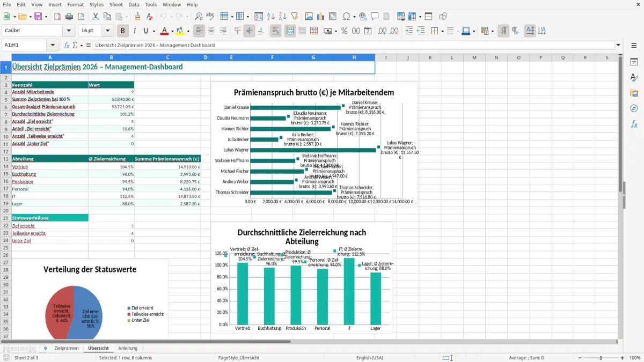
Task: Increase indent of cell content
Action: tap(409, 31)
